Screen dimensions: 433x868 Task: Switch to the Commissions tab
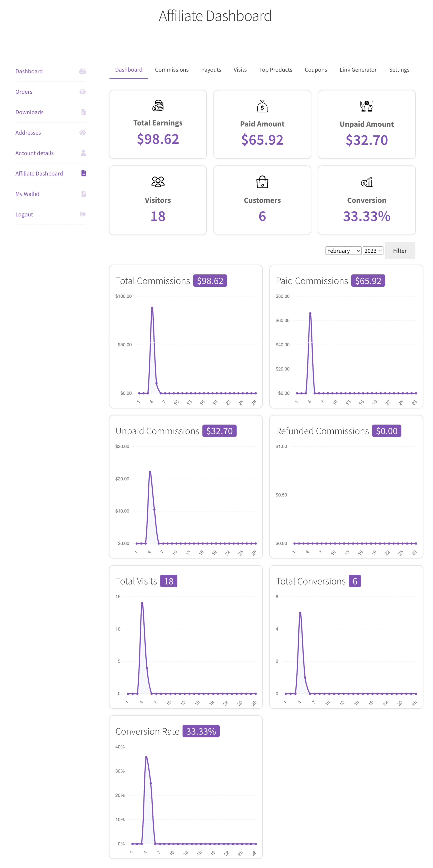click(x=172, y=70)
